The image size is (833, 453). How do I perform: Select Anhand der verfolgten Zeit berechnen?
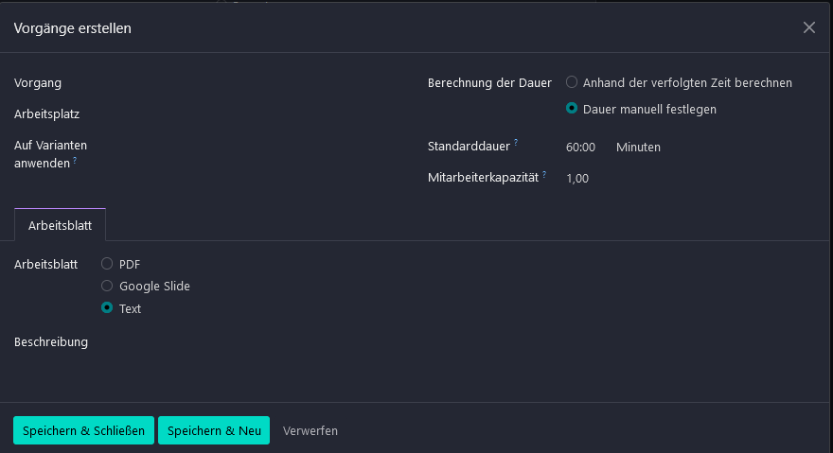[572, 82]
